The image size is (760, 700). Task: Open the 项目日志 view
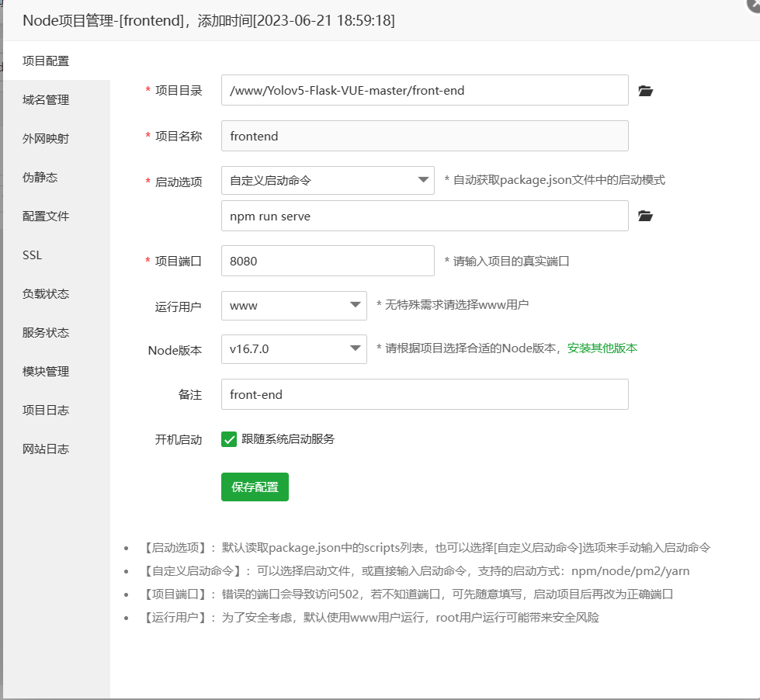[47, 410]
